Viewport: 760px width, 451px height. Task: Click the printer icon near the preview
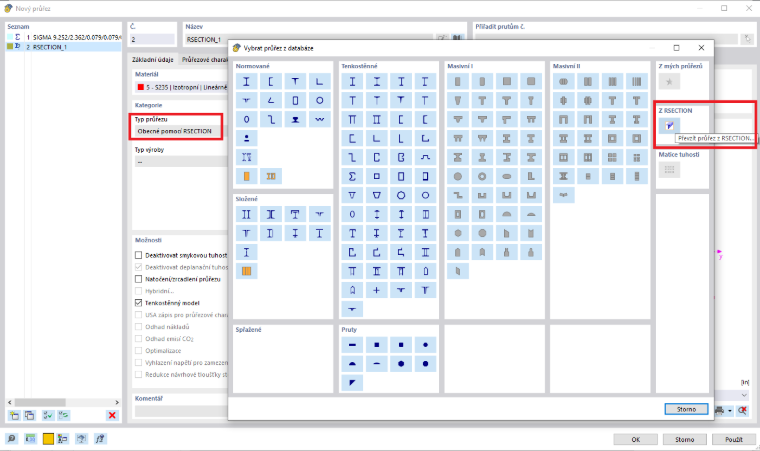(x=719, y=411)
